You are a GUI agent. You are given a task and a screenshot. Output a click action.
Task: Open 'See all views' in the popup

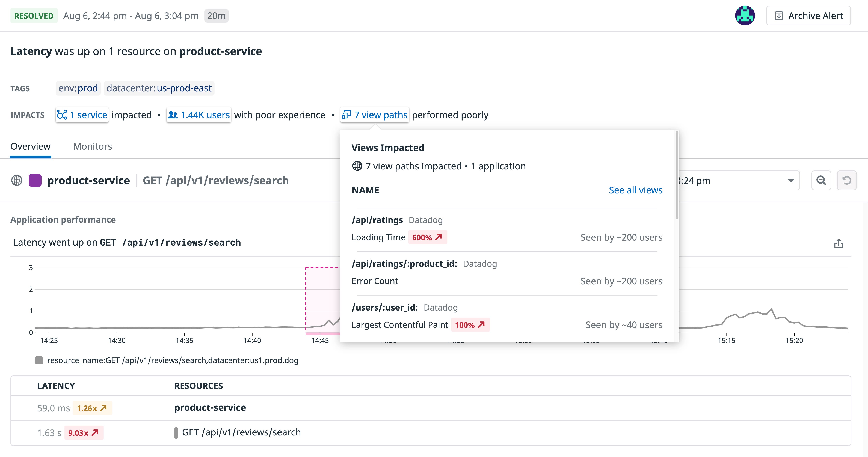(x=635, y=190)
